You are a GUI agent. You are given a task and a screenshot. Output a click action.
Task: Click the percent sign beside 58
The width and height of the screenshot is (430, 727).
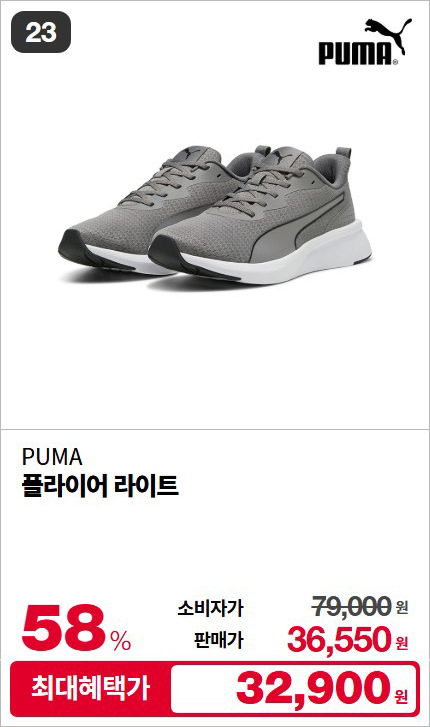121,642
